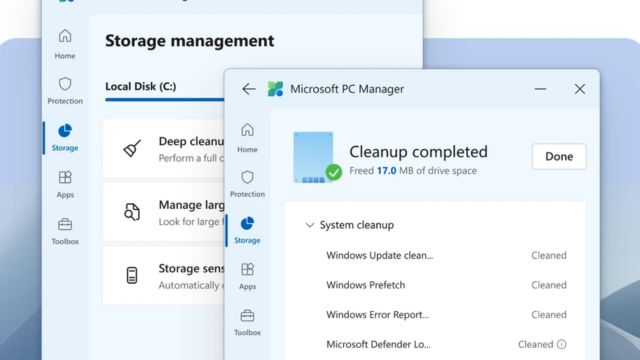Click Cleaned status for Windows Error Report

click(x=549, y=315)
